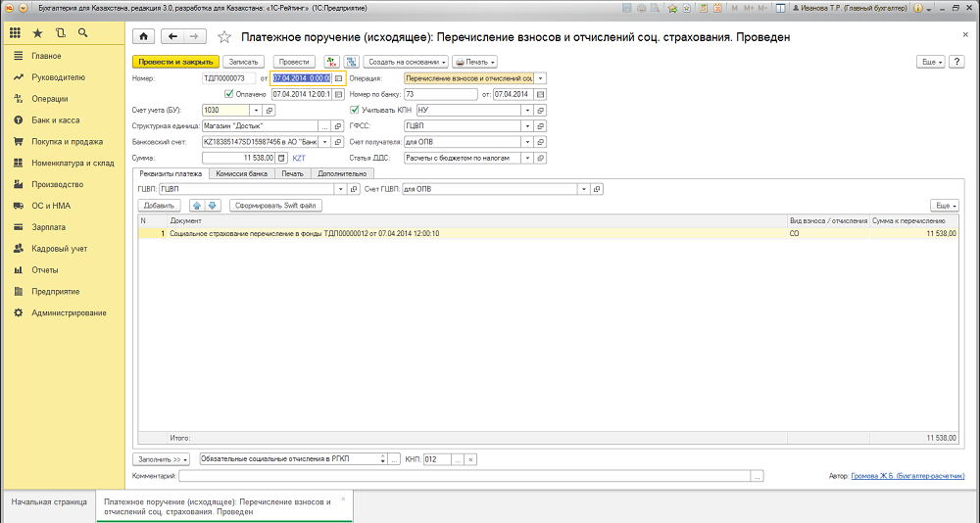Expand Статья ДДС dropdown arrow

pos(527,158)
